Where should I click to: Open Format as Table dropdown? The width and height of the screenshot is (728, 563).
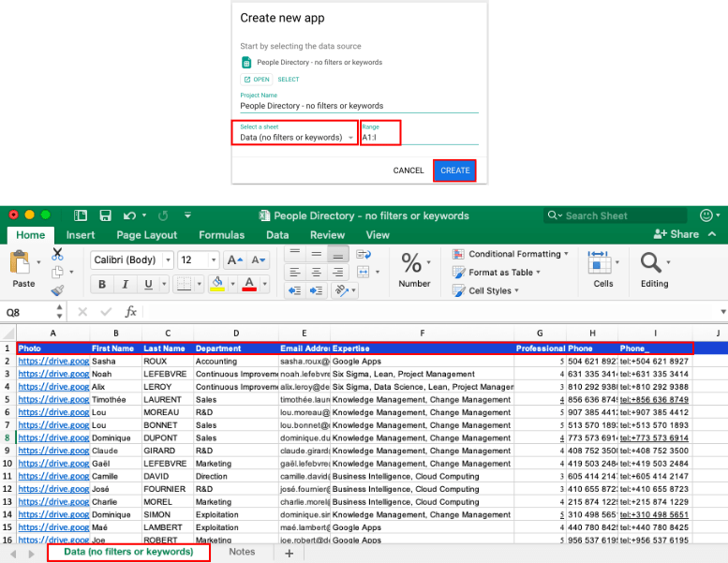(x=497, y=273)
